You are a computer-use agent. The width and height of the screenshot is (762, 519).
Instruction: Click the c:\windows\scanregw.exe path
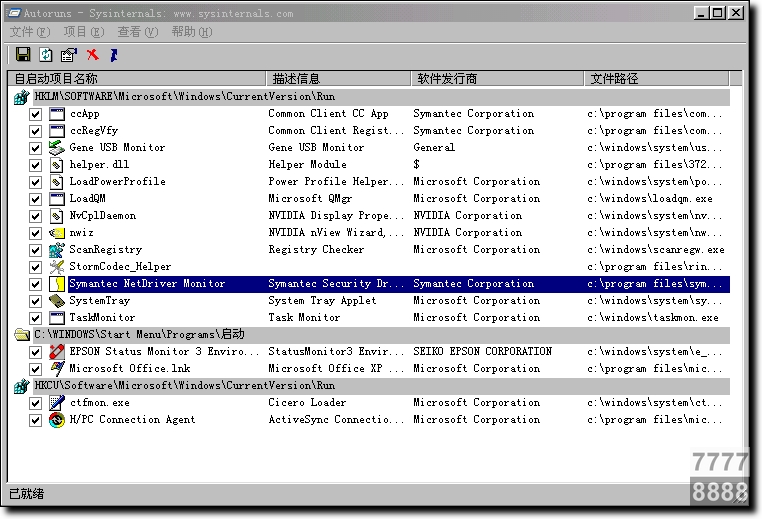pos(656,250)
